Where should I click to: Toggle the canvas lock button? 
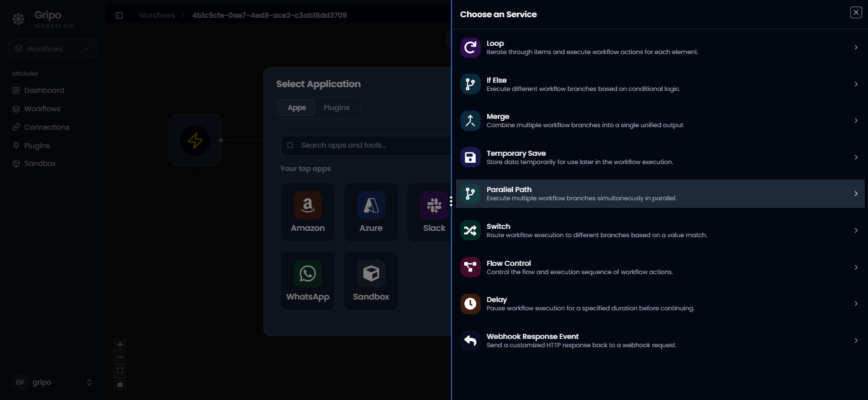click(x=120, y=384)
